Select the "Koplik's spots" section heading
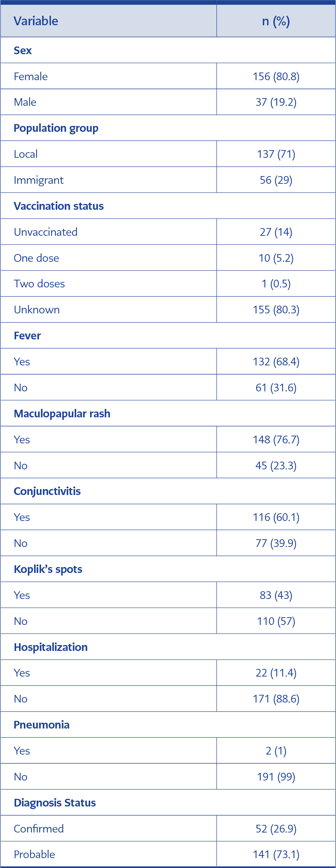This screenshot has height=868, width=336. tap(48, 569)
